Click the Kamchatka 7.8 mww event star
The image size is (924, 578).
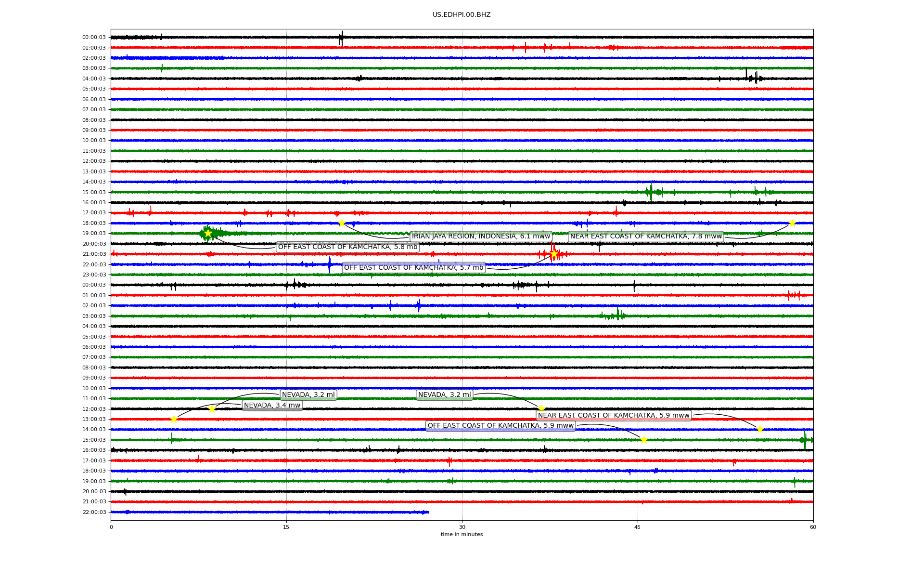click(792, 223)
